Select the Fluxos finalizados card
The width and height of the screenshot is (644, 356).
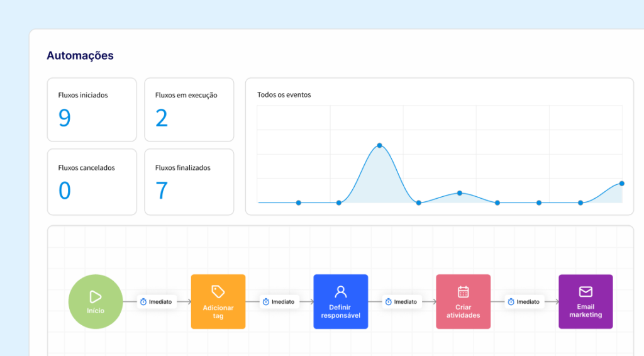pos(189,182)
